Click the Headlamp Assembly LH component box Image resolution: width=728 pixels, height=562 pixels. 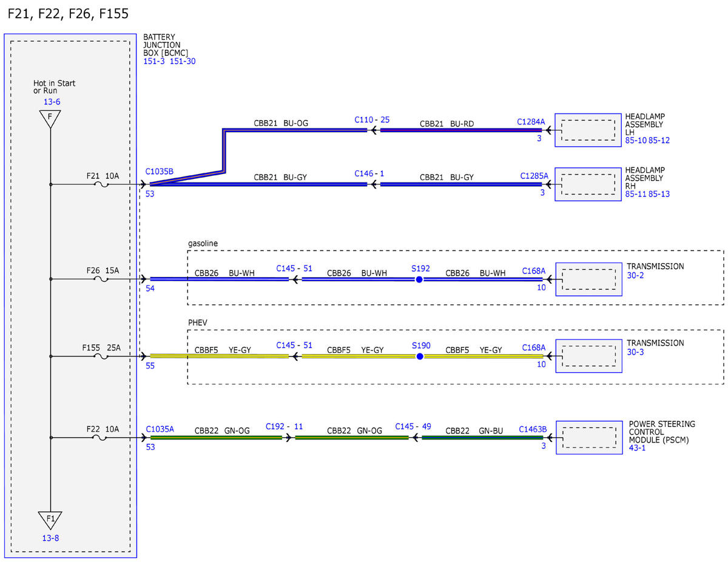coord(587,130)
